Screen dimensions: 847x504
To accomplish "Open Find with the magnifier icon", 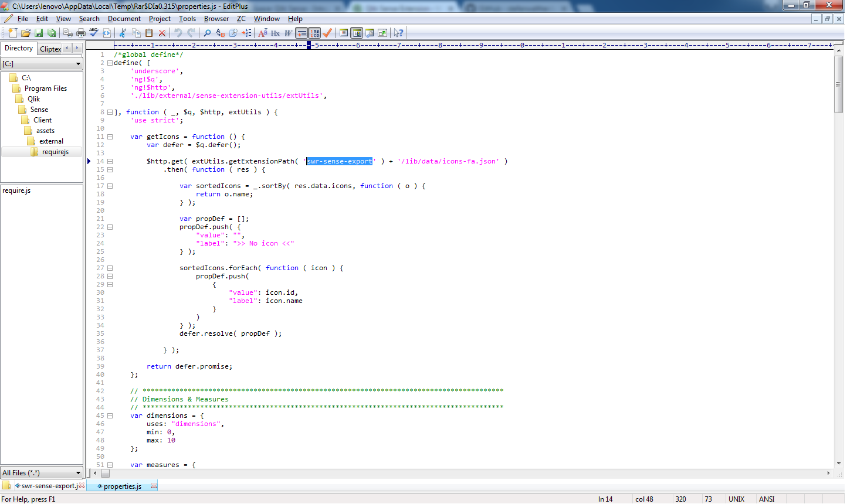I will click(207, 33).
